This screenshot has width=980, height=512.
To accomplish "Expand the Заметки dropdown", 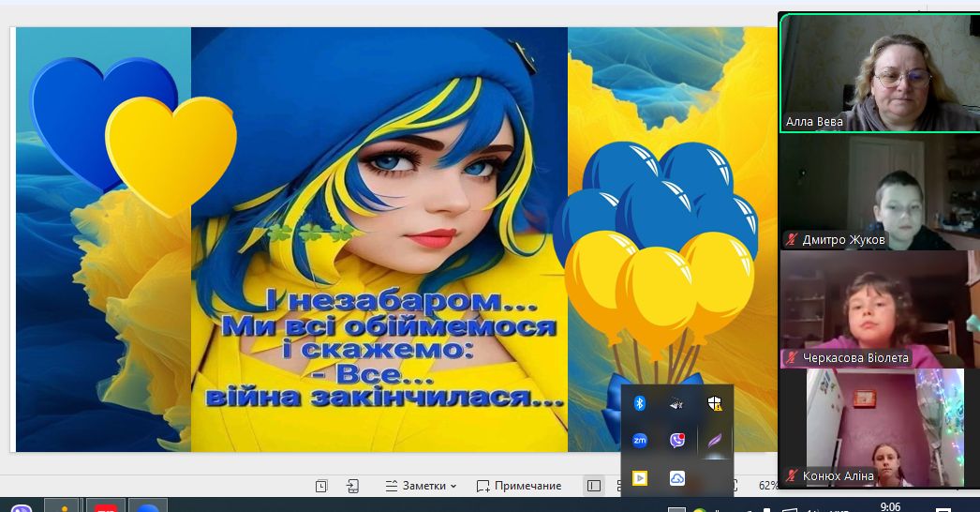I will tap(422, 486).
